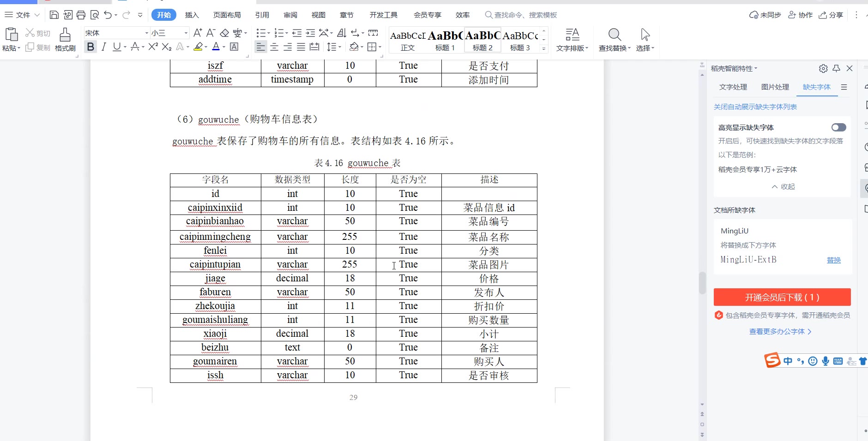Screen dimensions: 868x441
Task: Open the 文字处理 panel tab
Action: click(733, 87)
